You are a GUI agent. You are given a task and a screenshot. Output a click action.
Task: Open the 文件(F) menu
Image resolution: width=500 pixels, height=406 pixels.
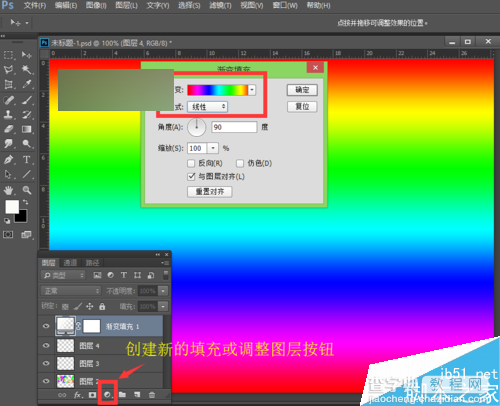(35, 6)
